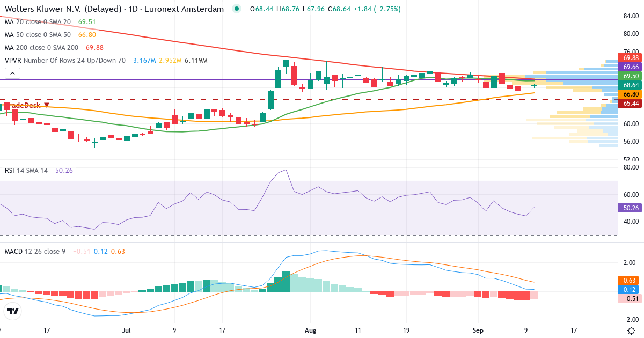This screenshot has height=338, width=644.
Task: Click the MA 20 value 69.51
Action: 86,21
